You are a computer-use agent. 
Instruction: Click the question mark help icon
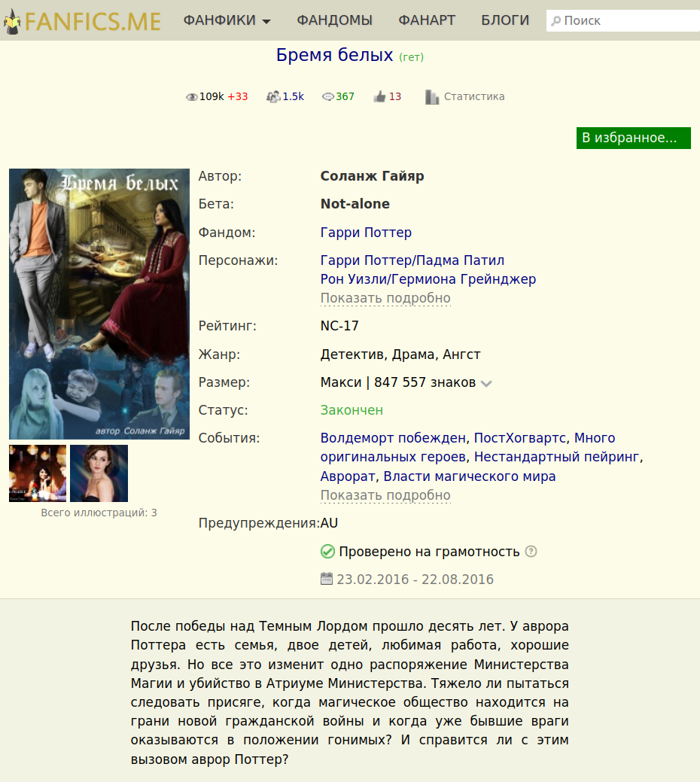pyautogui.click(x=531, y=552)
